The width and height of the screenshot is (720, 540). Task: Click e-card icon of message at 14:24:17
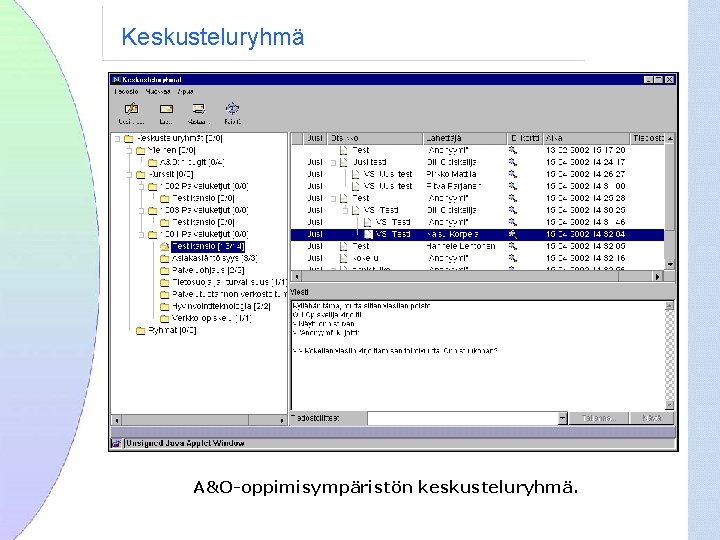pos(512,162)
